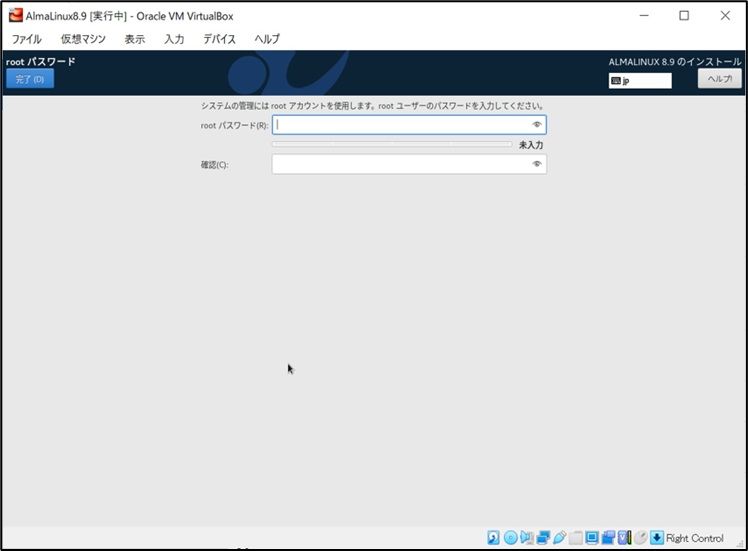Click the jp keyboard layout indicator
This screenshot has height=551, width=748.
640,81
